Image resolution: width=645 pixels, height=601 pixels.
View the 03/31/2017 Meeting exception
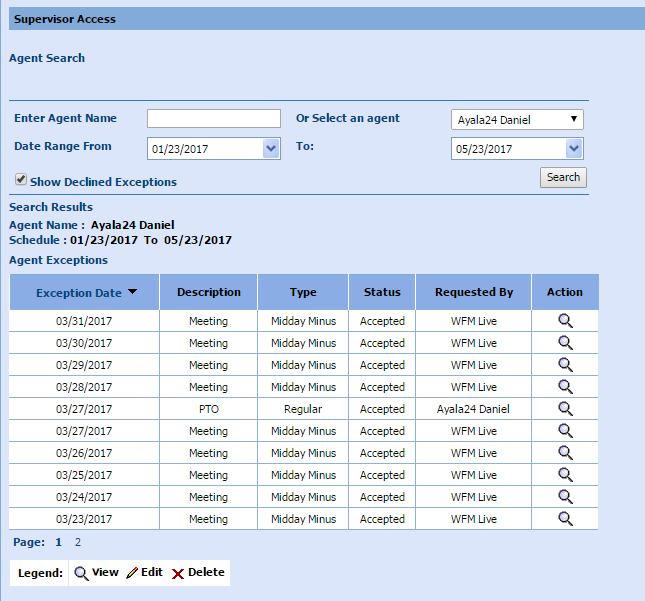click(x=565, y=321)
